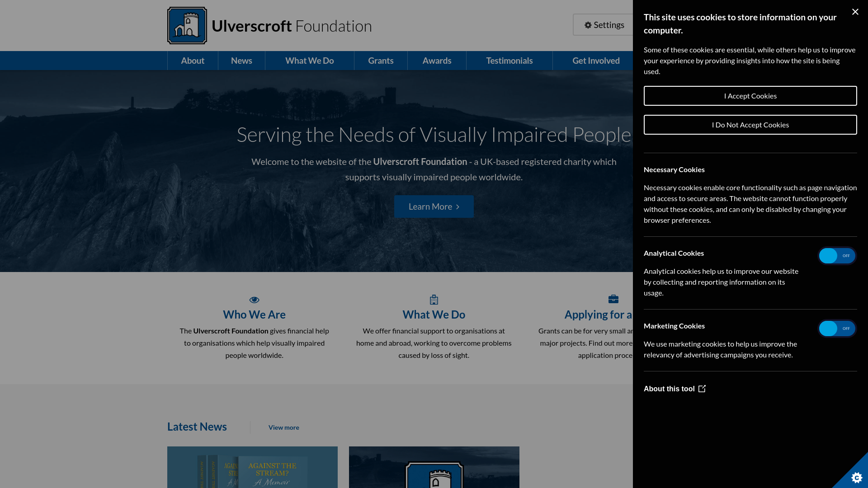The image size is (868, 488).
Task: Click the Ulverscroft Foundation site title text
Action: pos(292,26)
